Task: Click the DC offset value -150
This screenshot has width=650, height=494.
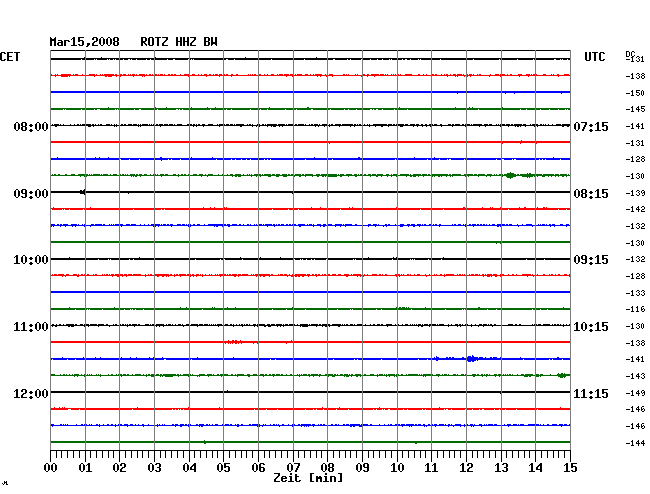Action: [635, 93]
